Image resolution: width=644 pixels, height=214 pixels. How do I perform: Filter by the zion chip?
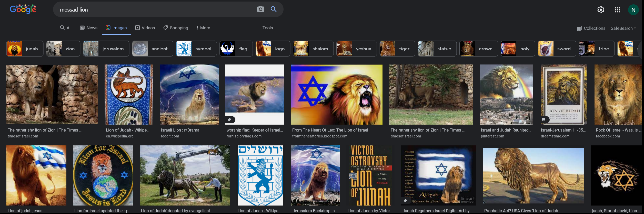63,49
